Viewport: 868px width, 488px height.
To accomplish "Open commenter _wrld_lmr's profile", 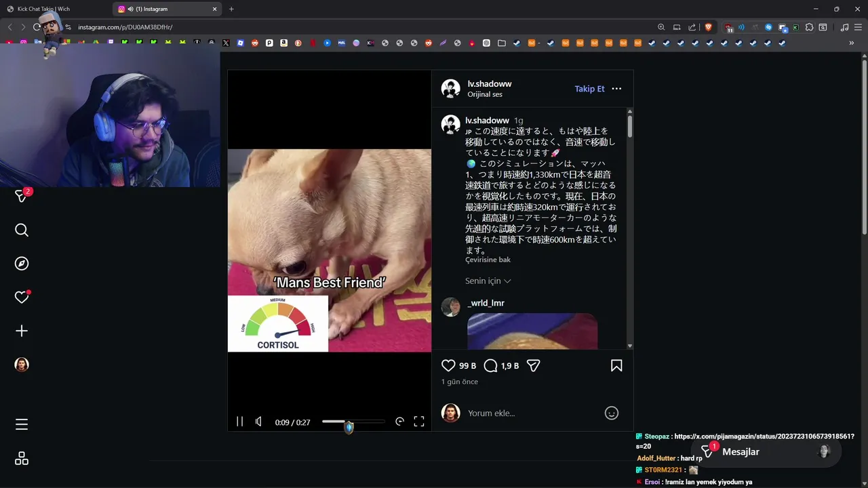I will [x=486, y=303].
